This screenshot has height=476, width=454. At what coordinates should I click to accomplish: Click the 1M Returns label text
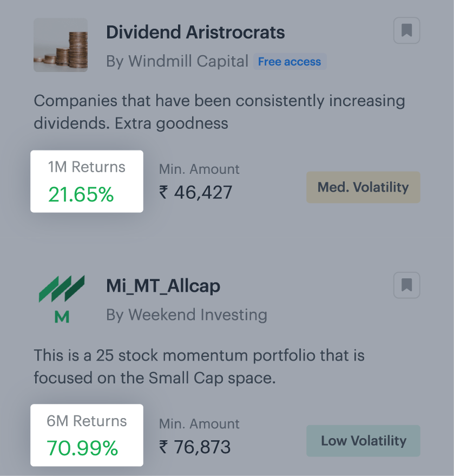[87, 167]
